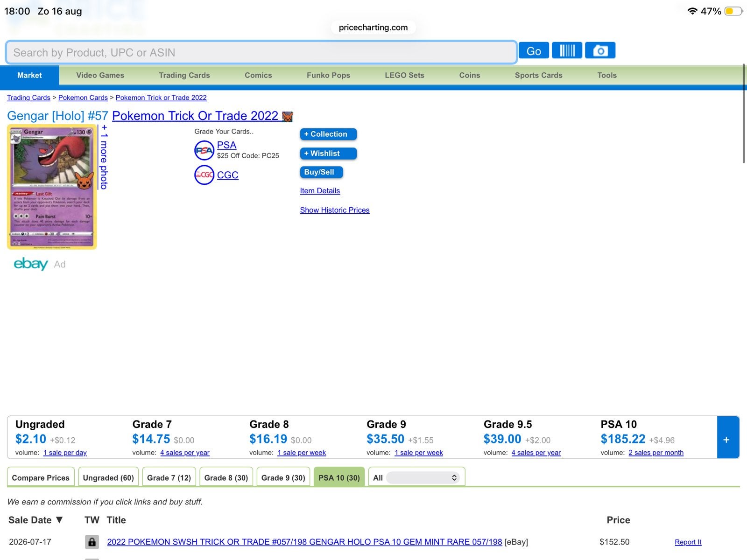View the + 1 more photo link

tap(104, 157)
